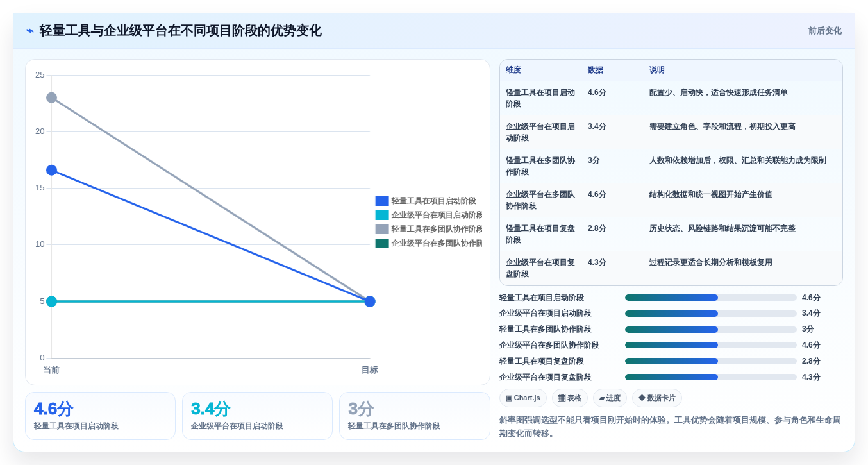
Task: Click the progress bar for 轻量工具在多团队协作阶段
Action: click(x=711, y=330)
